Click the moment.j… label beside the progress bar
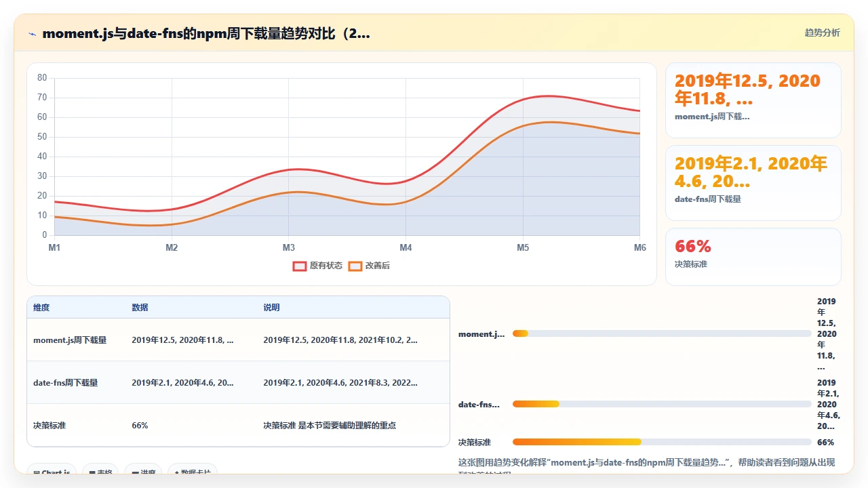868x488 pixels. point(481,334)
